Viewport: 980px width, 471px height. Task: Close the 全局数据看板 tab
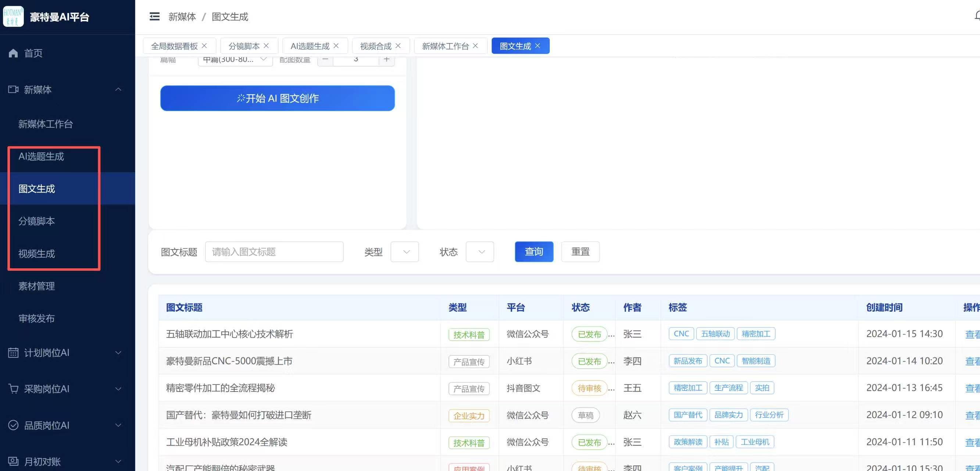tap(204, 46)
